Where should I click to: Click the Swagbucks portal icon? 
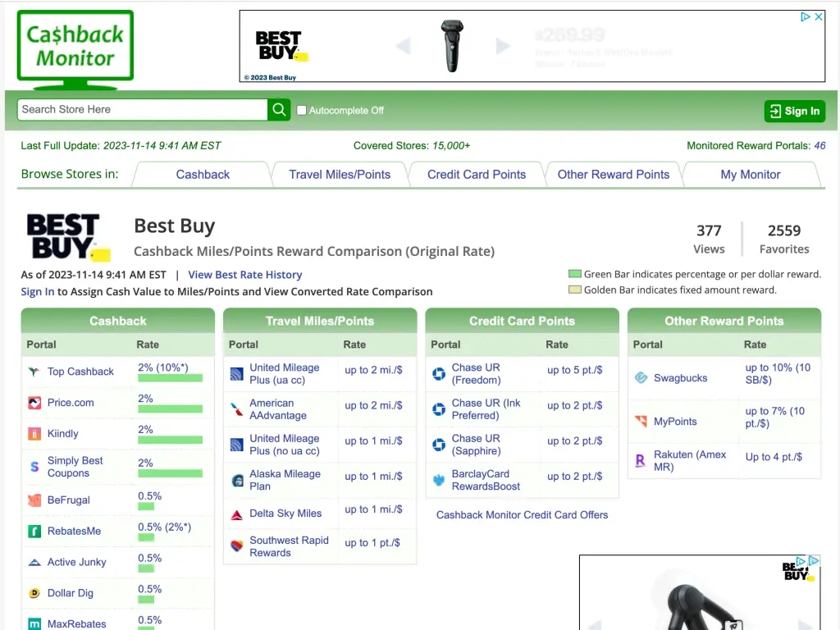(641, 377)
